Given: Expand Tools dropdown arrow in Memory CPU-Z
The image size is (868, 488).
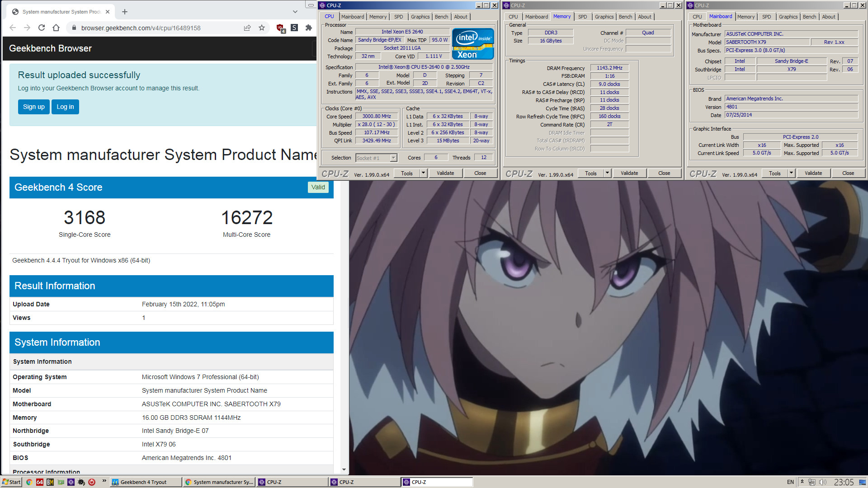Looking at the screenshot, I should 608,173.
